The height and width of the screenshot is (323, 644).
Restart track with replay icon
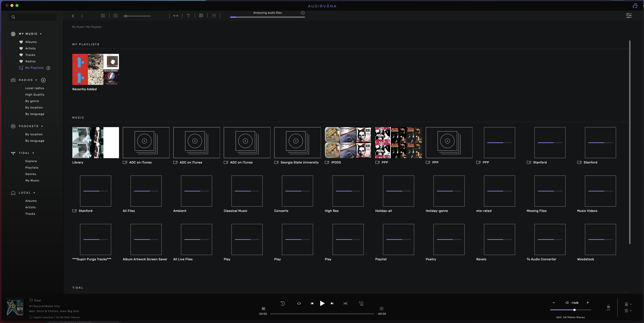pyautogui.click(x=282, y=303)
